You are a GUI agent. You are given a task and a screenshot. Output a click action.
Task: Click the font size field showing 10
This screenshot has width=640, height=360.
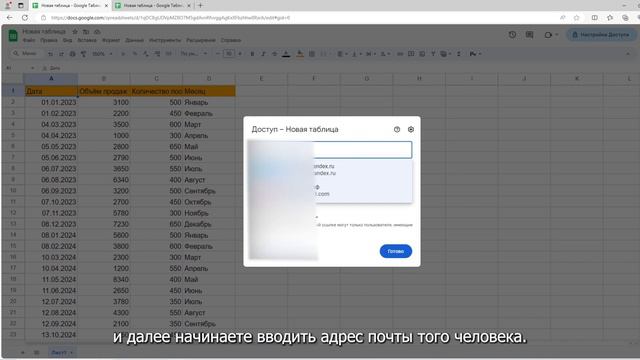[x=229, y=54]
